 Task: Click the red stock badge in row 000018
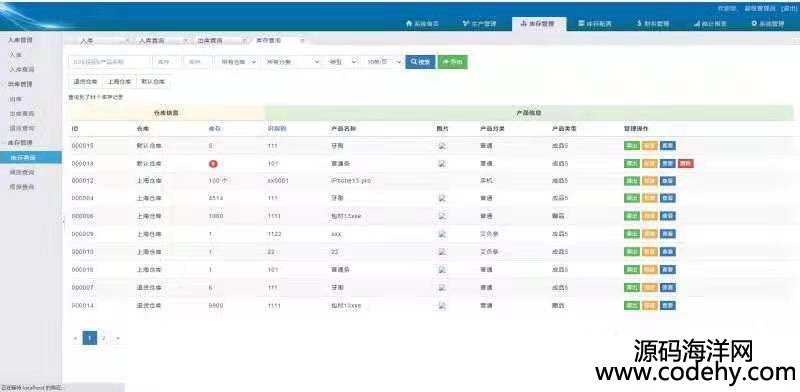point(213,164)
